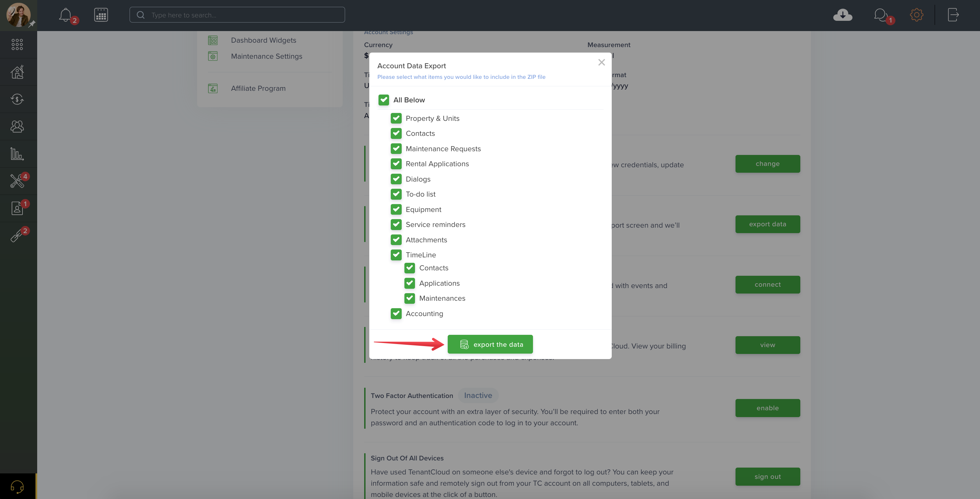Click the connect button
The width and height of the screenshot is (980, 499).
[767, 285]
